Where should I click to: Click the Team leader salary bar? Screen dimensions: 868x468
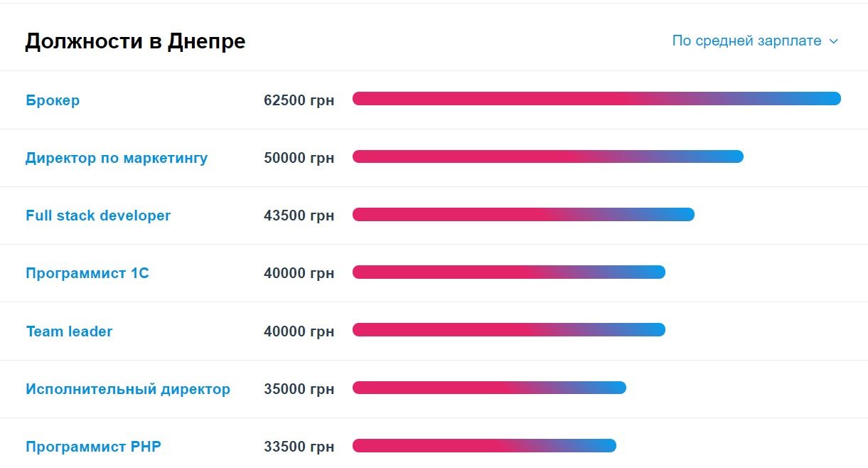click(508, 330)
